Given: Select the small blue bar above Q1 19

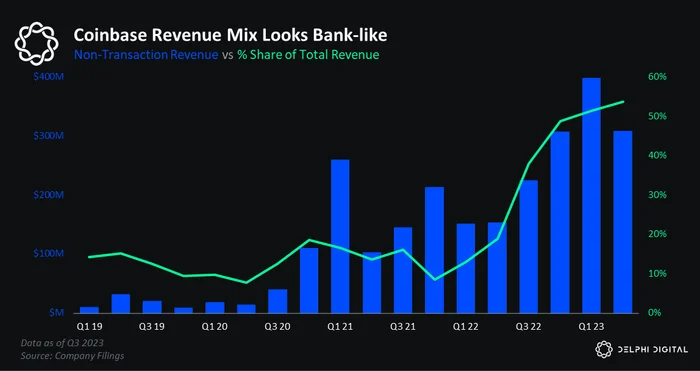Looking at the screenshot, I should tap(89, 310).
